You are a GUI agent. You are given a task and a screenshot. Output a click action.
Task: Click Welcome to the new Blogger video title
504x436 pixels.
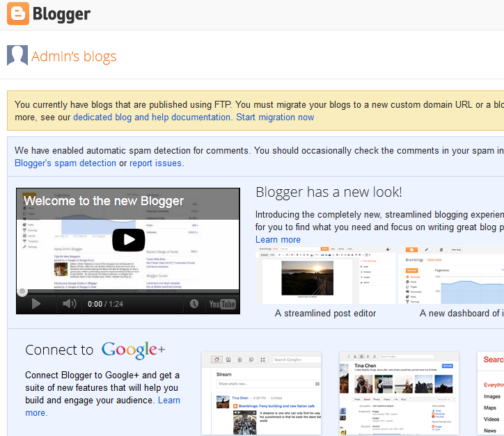click(x=104, y=201)
